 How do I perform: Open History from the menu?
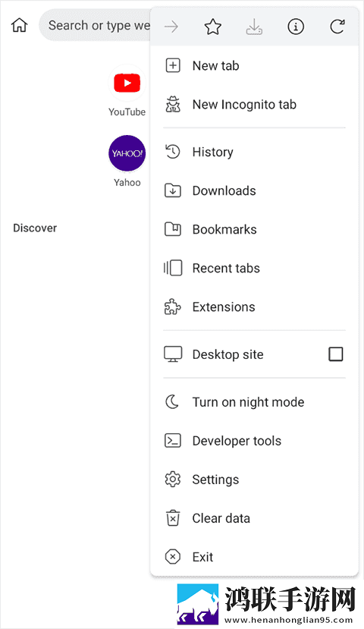pos(254,152)
